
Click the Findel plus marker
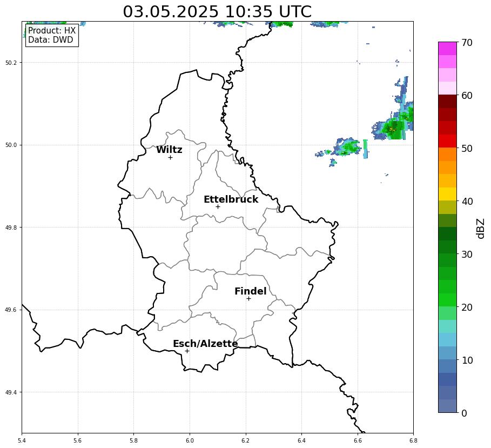pyautogui.click(x=248, y=299)
